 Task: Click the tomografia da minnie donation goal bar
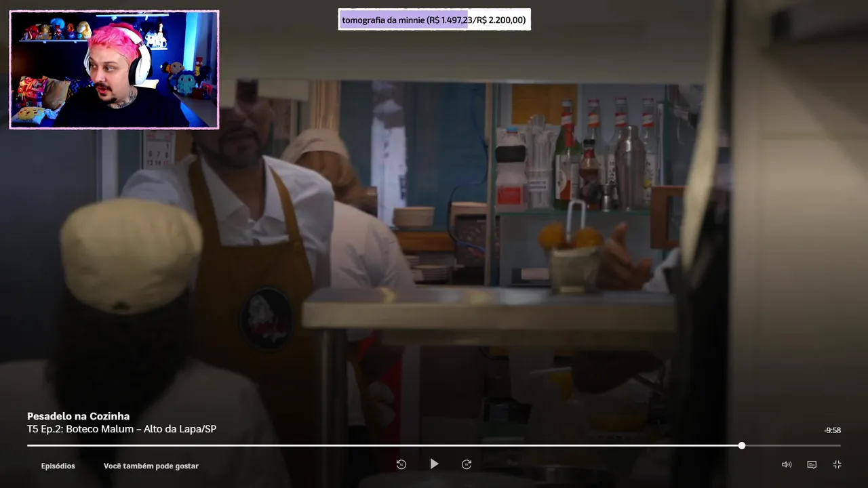(x=434, y=20)
